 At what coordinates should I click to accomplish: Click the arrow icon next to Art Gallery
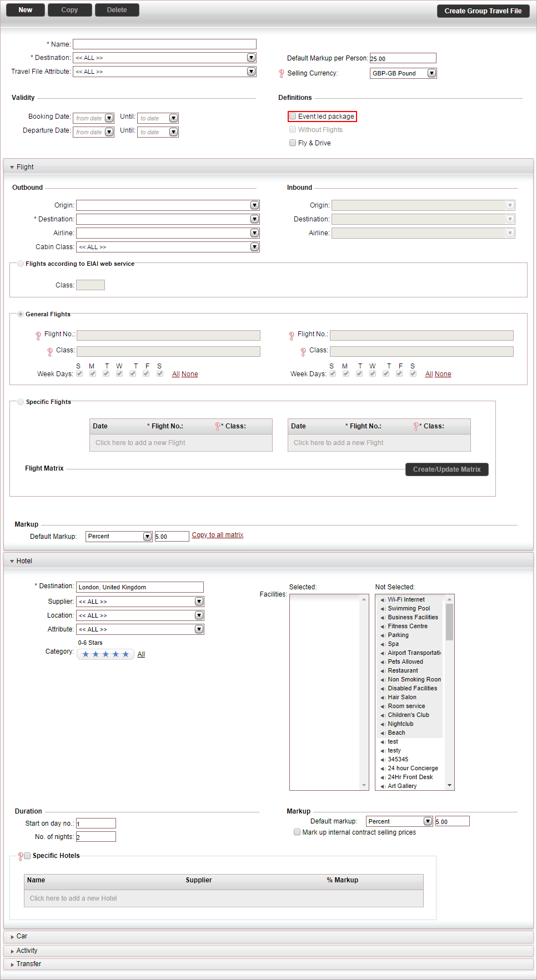click(x=383, y=786)
